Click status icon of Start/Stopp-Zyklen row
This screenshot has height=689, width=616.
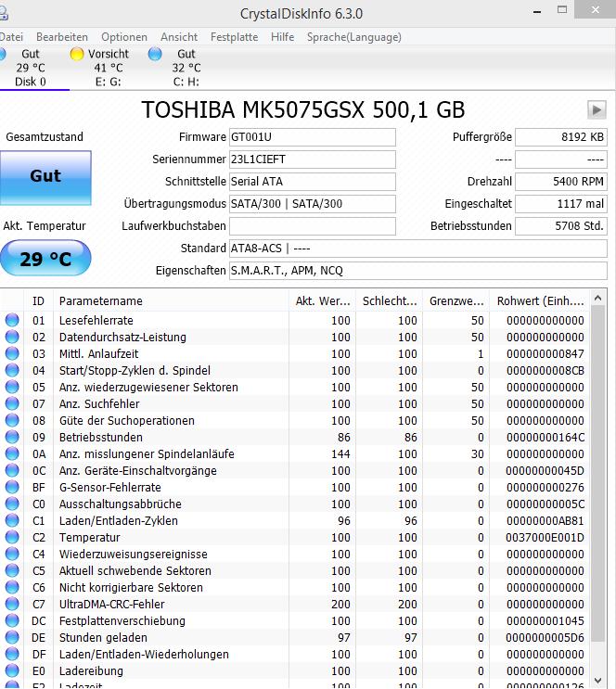pos(12,370)
